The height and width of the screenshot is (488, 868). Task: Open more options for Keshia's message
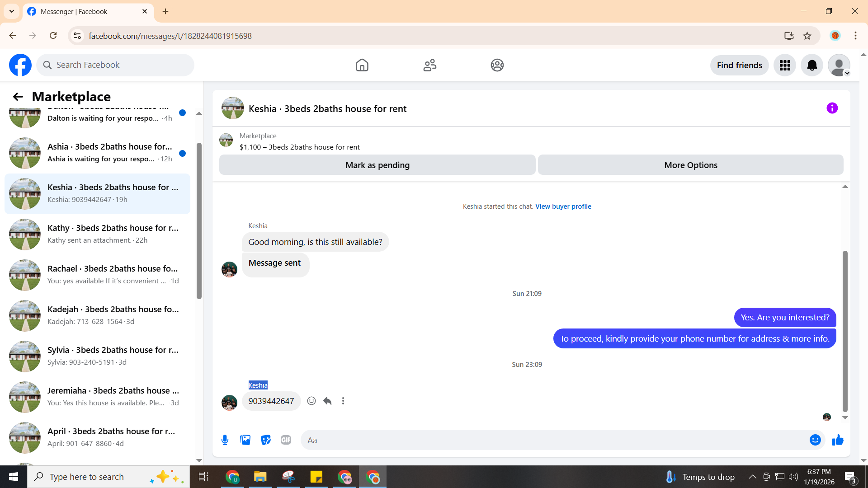[343, 401]
